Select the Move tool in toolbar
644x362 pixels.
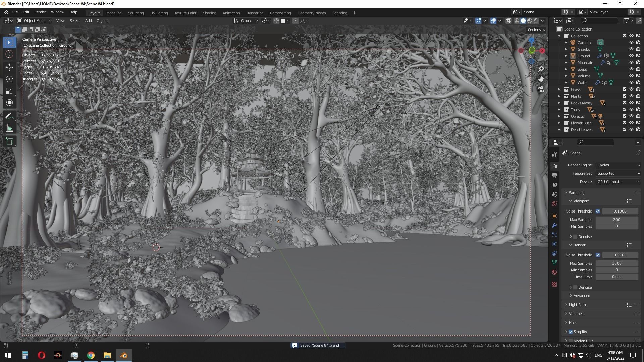click(9, 67)
